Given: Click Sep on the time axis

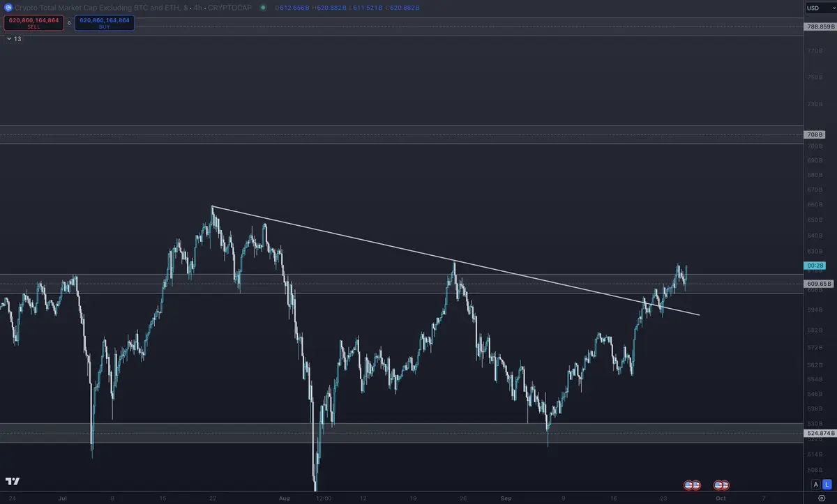Looking at the screenshot, I should (507, 498).
